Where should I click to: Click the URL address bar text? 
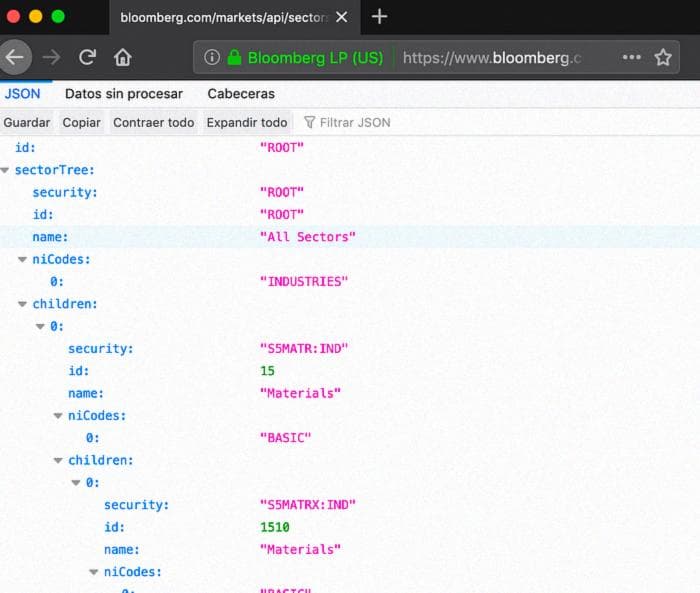(x=492, y=58)
